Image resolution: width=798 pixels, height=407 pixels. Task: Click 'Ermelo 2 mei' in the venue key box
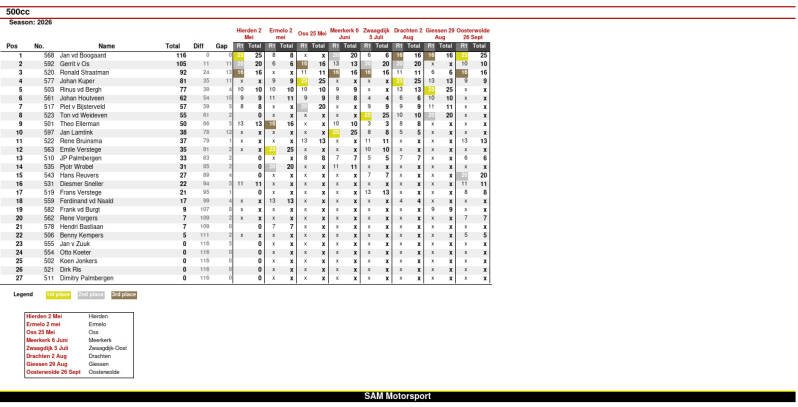click(x=43, y=324)
